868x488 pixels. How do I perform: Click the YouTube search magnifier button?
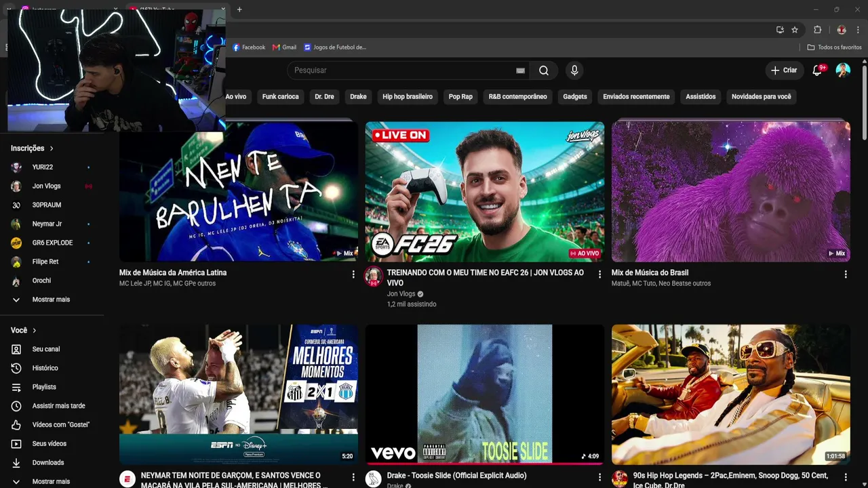point(544,70)
